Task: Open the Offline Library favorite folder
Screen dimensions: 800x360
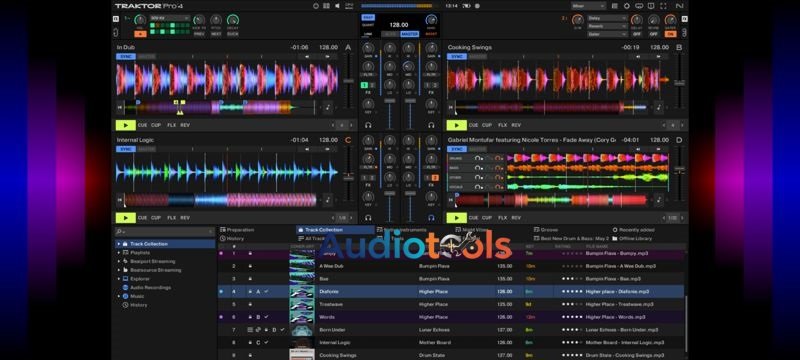Action: 632,238
